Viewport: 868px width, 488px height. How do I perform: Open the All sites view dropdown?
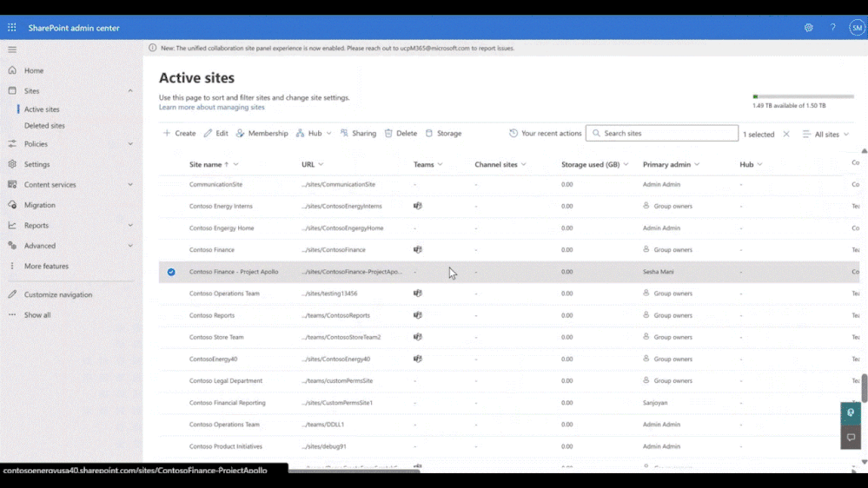coord(825,134)
